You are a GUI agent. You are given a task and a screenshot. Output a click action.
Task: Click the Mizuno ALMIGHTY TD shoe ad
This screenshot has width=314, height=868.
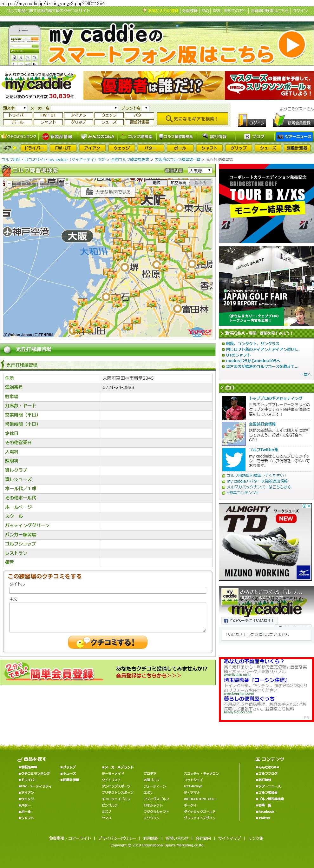(265, 542)
